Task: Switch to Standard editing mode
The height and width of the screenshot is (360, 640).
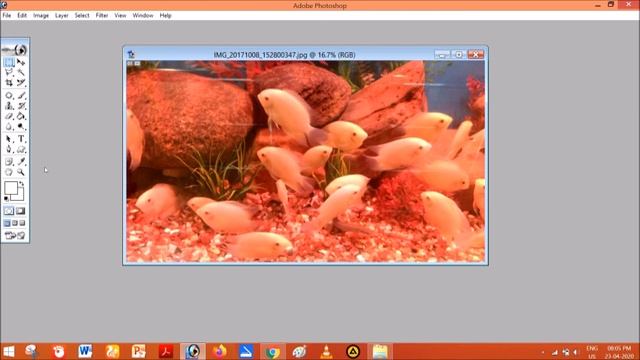Action: 9,211
